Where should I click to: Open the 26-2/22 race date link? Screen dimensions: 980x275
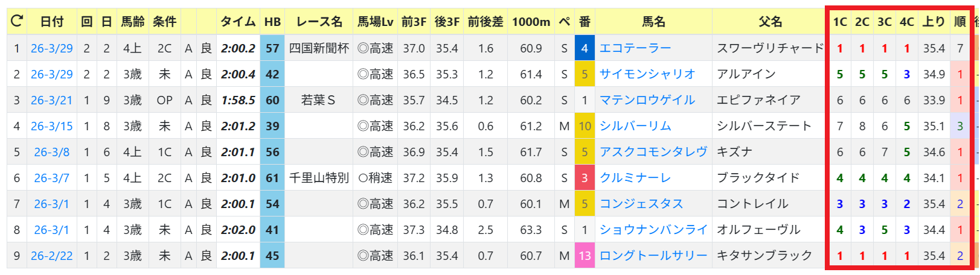pos(52,256)
